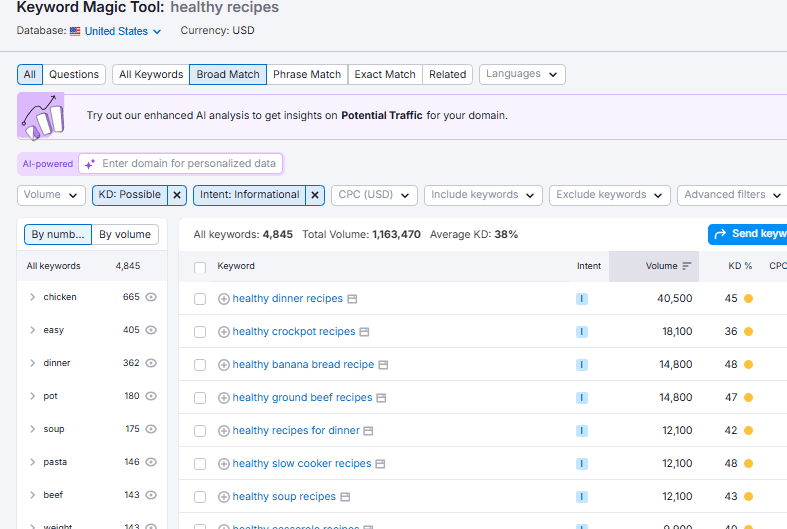Select the Exact Match tab

385,75
